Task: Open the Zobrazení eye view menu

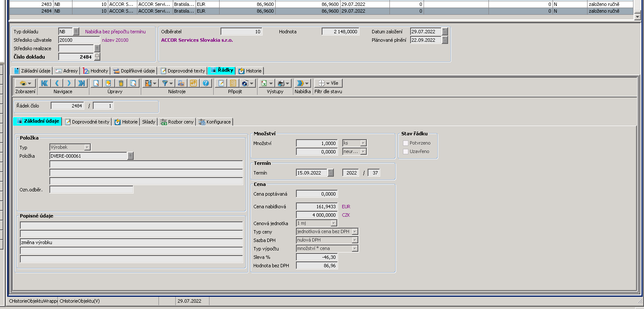Action: pyautogui.click(x=25, y=83)
